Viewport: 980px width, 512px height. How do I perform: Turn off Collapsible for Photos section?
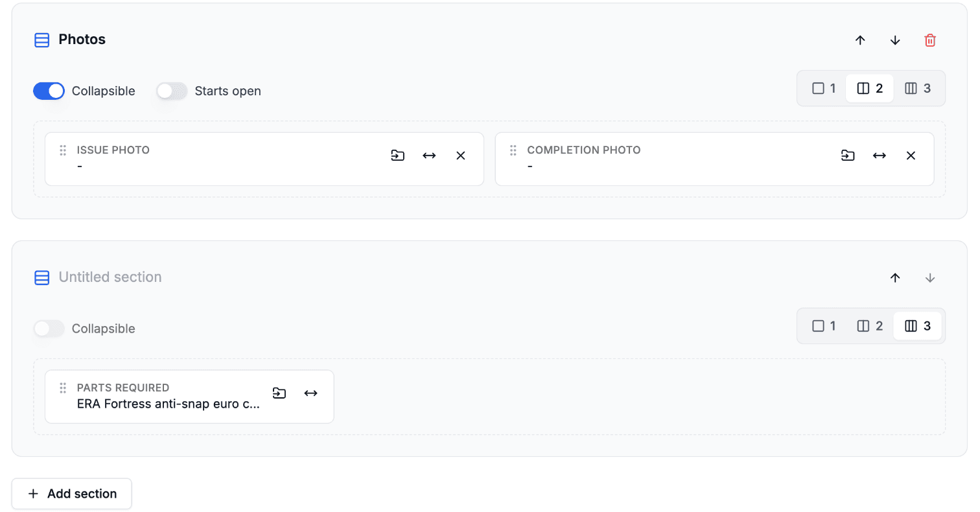pos(49,91)
